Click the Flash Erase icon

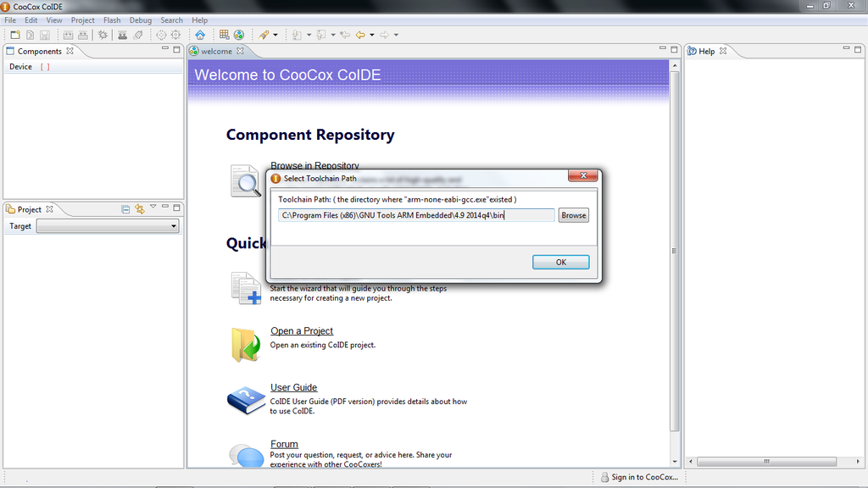138,35
